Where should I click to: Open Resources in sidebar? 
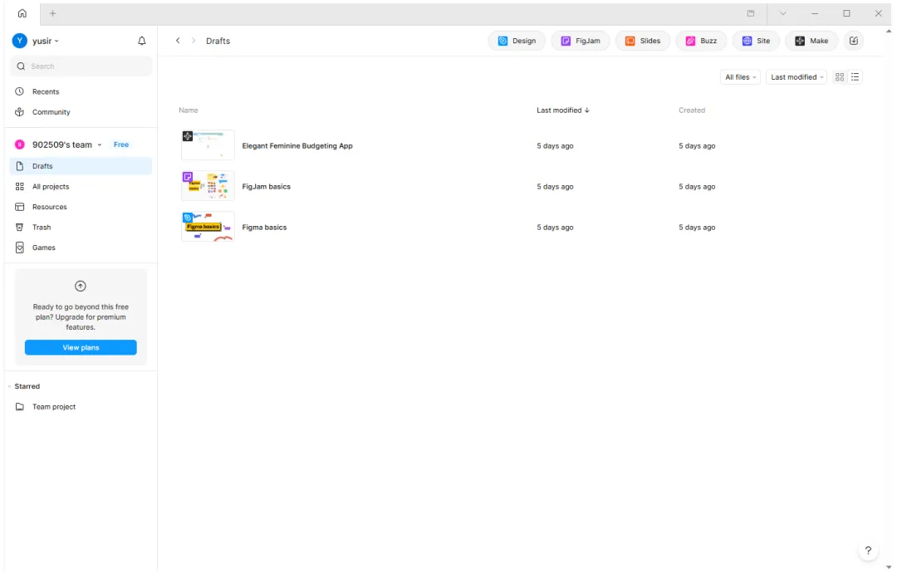tap(81, 207)
